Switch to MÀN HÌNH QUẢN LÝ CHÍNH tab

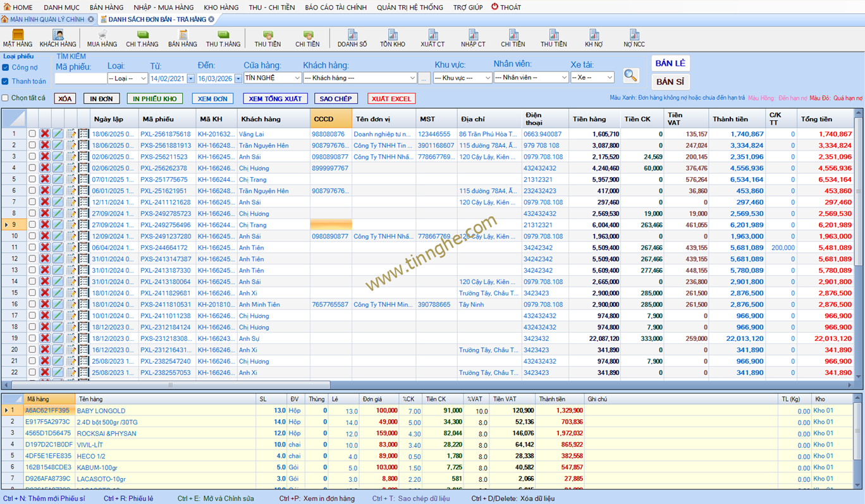(43, 20)
